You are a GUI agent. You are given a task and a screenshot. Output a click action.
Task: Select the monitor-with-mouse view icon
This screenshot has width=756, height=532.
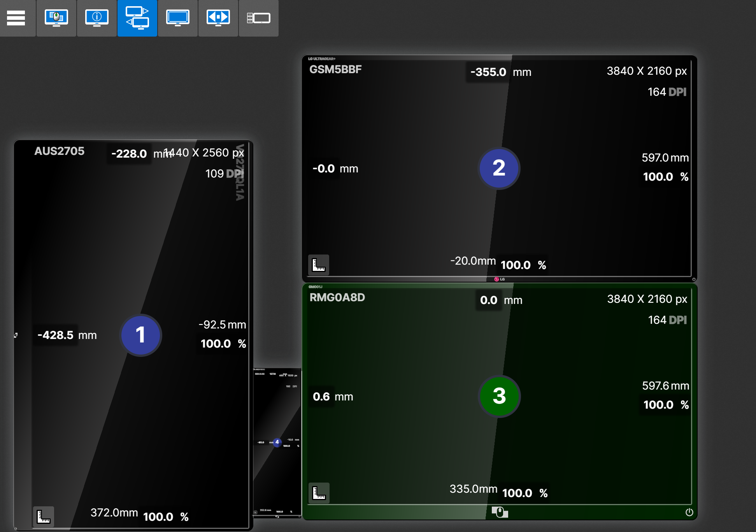56,18
